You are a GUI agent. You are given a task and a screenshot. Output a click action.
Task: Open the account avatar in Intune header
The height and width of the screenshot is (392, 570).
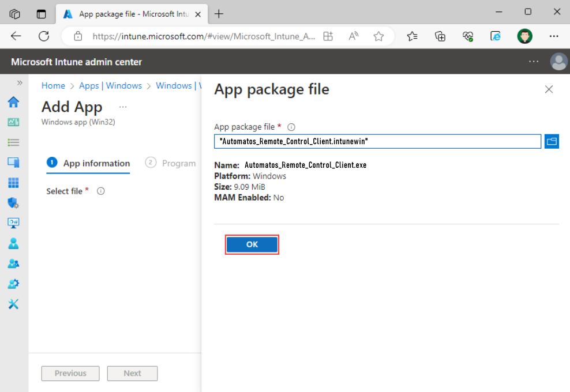click(558, 62)
